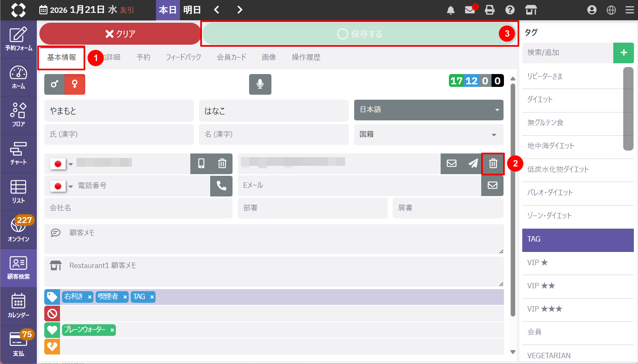The width and height of the screenshot is (638, 364).
Task: Remove the プレーンウォーター preference
Action: click(x=112, y=330)
